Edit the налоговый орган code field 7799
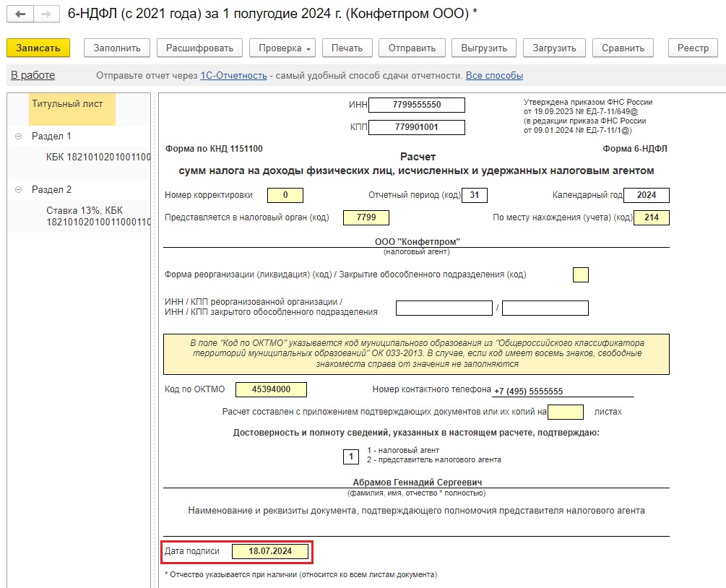 click(x=366, y=217)
